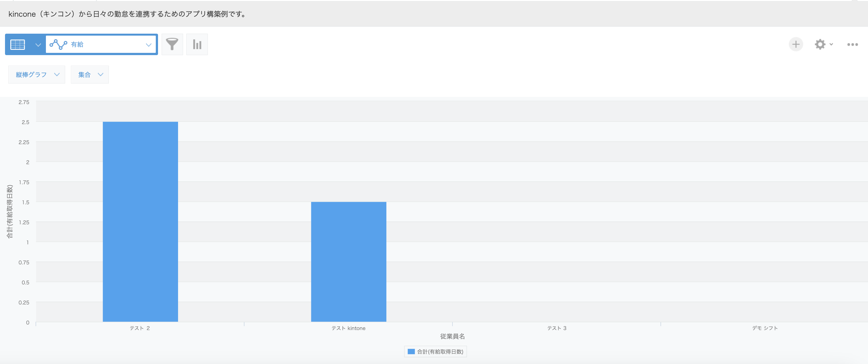Click the テスト 2 axis label

(140, 328)
